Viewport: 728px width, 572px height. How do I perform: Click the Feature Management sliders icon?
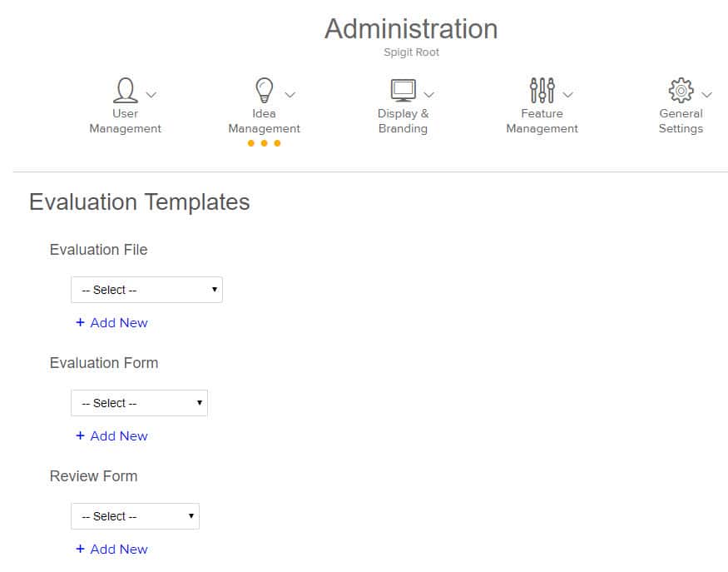542,90
